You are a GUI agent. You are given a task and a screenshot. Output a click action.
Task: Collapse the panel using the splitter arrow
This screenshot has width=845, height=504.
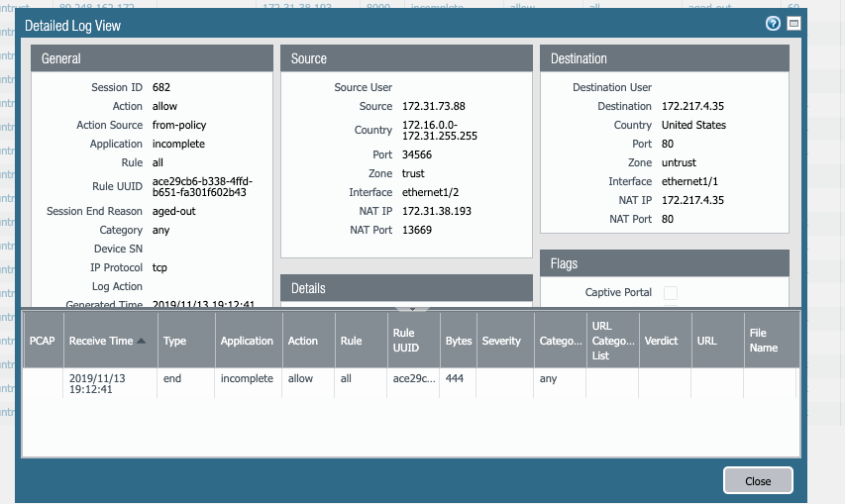410,307
